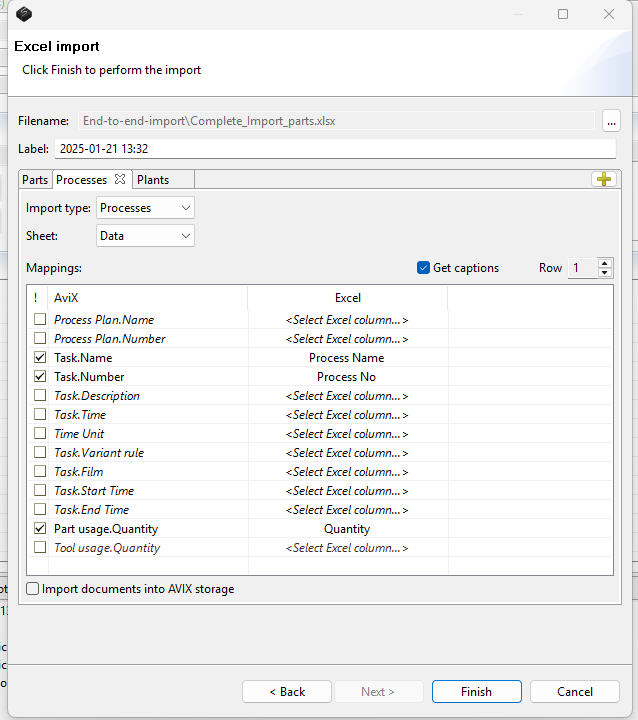638x720 pixels.
Task: Uncheck the Get captions checkbox
Action: (x=423, y=268)
